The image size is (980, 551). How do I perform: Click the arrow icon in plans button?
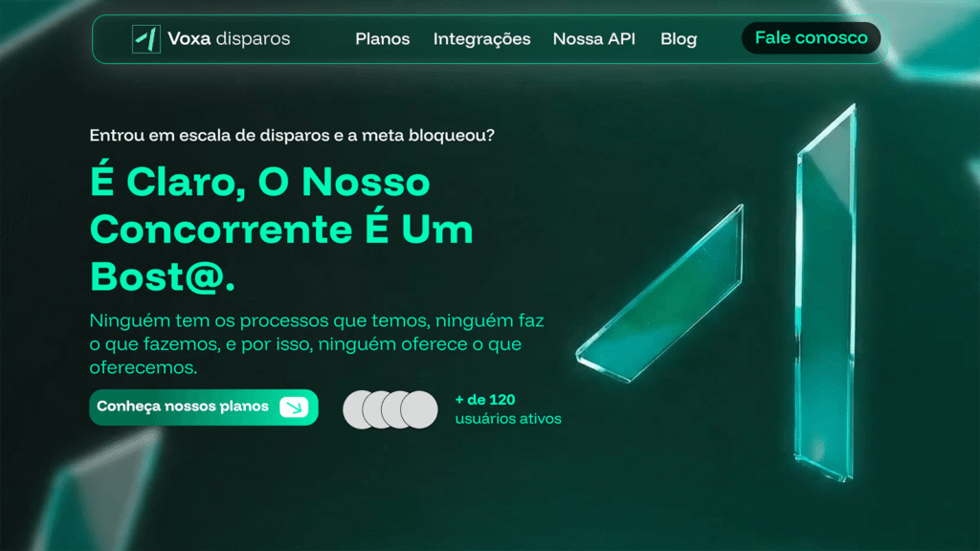click(x=294, y=408)
